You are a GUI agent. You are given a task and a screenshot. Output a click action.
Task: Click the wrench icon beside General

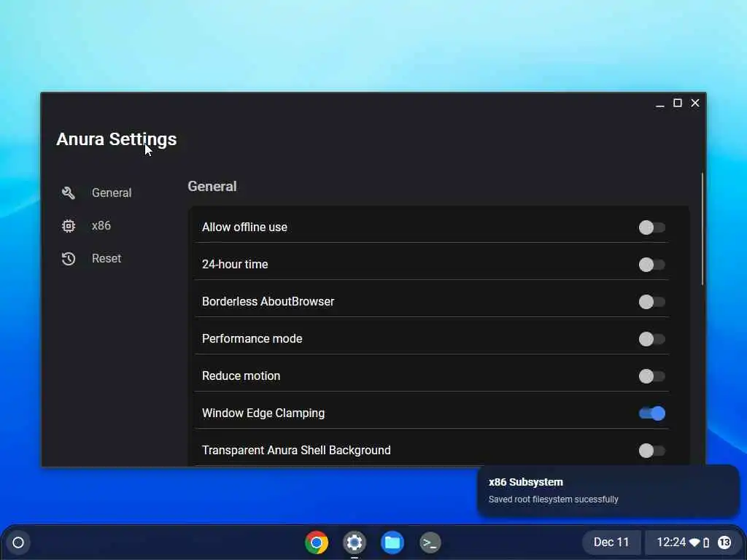[x=68, y=192]
